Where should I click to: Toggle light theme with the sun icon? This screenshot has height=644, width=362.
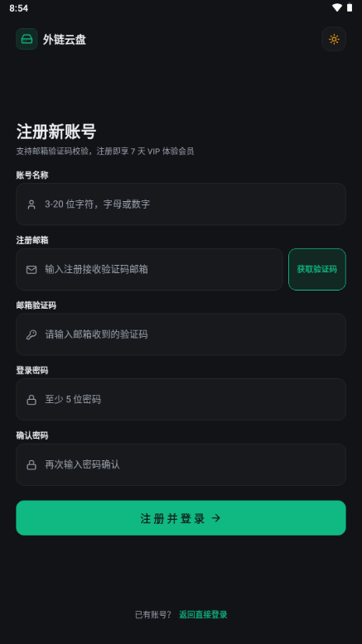click(334, 39)
